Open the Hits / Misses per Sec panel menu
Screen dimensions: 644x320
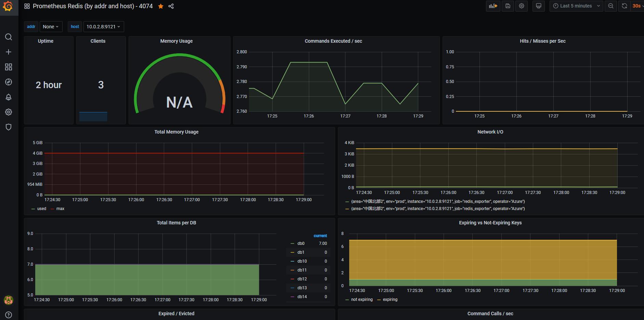click(x=543, y=41)
